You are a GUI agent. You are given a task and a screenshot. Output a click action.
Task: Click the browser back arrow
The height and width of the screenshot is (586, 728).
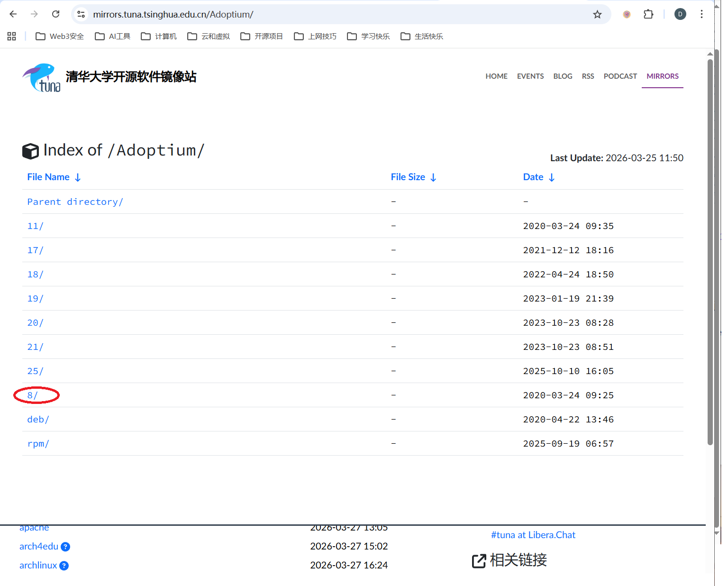click(13, 14)
